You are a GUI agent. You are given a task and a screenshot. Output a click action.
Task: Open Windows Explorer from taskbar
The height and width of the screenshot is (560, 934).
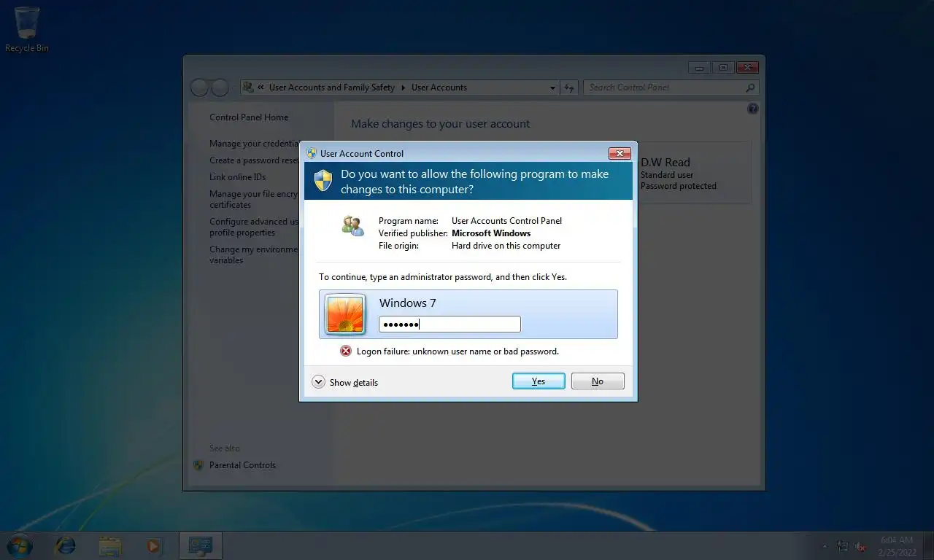(110, 545)
